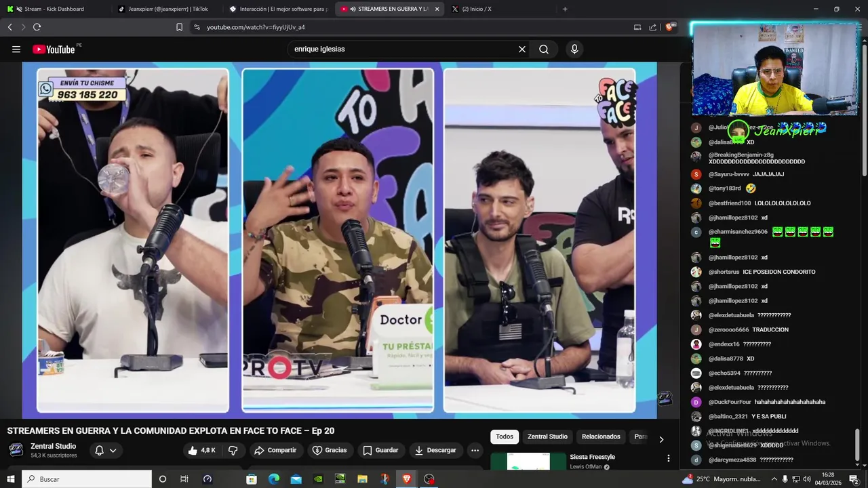
Task: Open Microsoft Store from taskbar
Action: coord(252,479)
